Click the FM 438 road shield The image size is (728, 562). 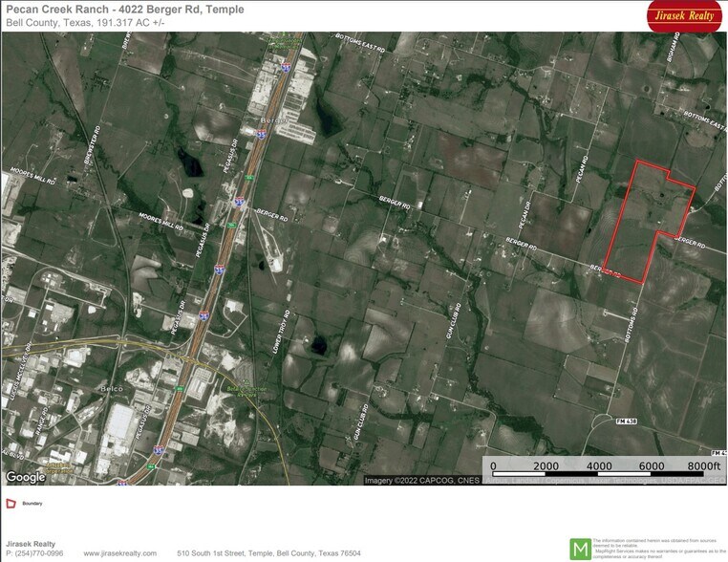(x=627, y=421)
